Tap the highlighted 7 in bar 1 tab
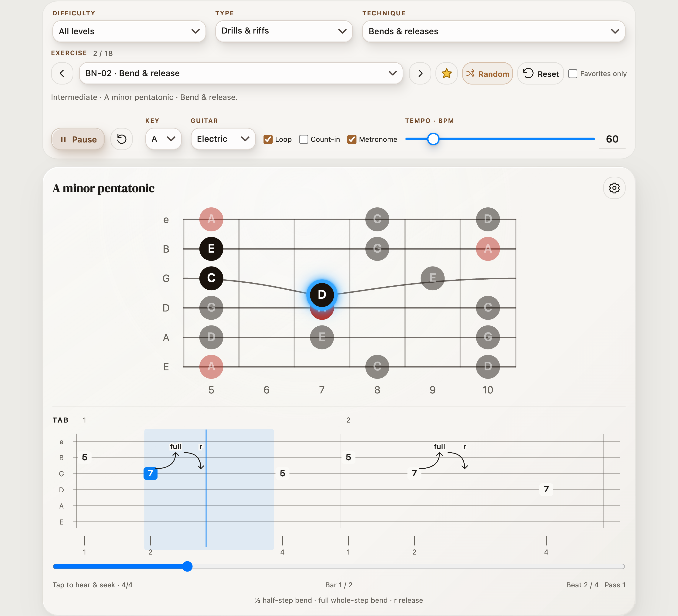This screenshot has width=678, height=616. tap(150, 473)
